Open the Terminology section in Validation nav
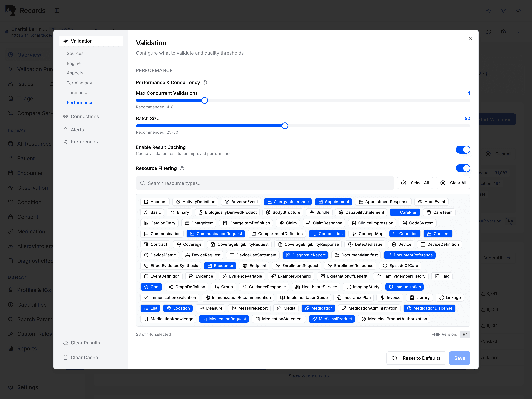Viewport: 532px width, 399px height. pyautogui.click(x=79, y=83)
